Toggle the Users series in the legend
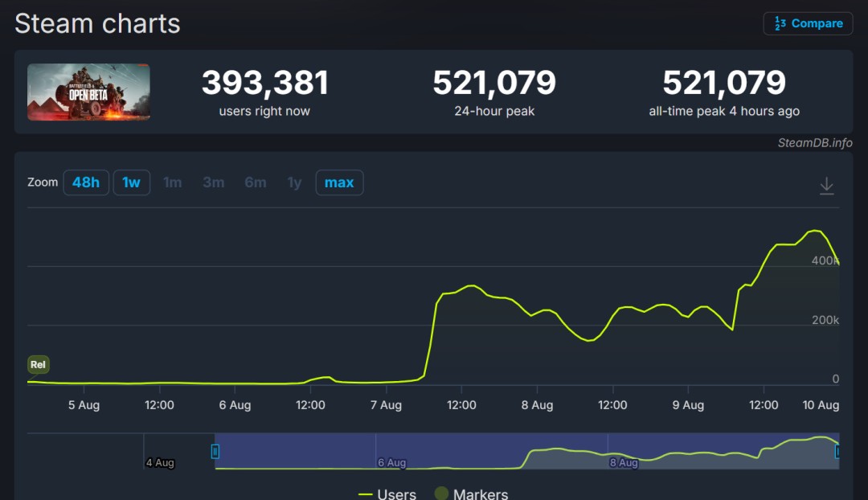Viewport: 868px width, 500px height. point(387,494)
